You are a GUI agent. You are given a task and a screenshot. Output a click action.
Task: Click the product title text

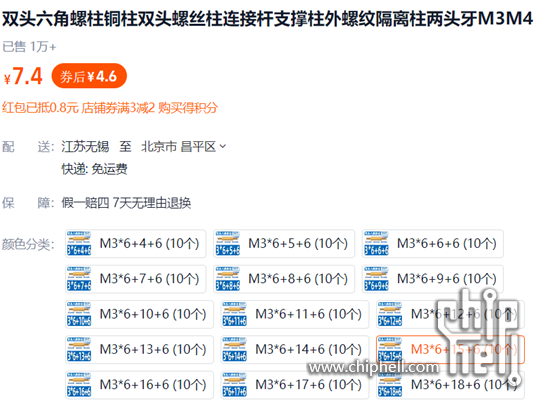268,18
